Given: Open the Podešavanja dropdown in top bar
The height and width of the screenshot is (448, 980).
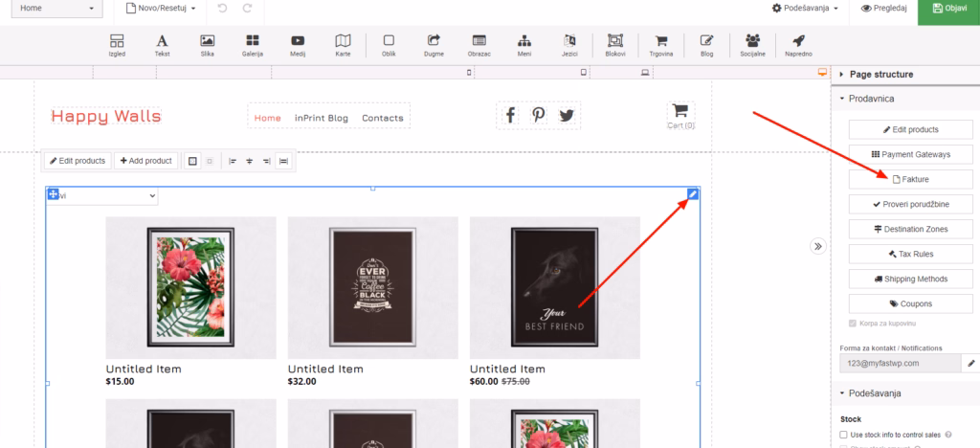Looking at the screenshot, I should point(805,9).
